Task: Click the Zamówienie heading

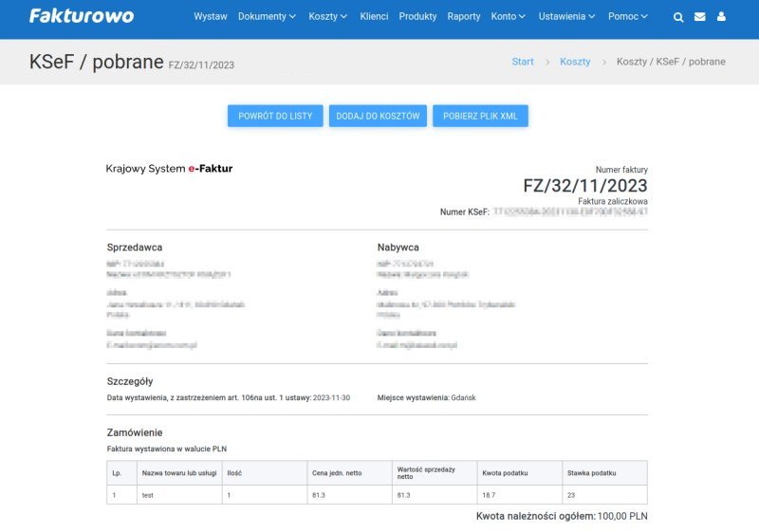Action: click(x=135, y=432)
